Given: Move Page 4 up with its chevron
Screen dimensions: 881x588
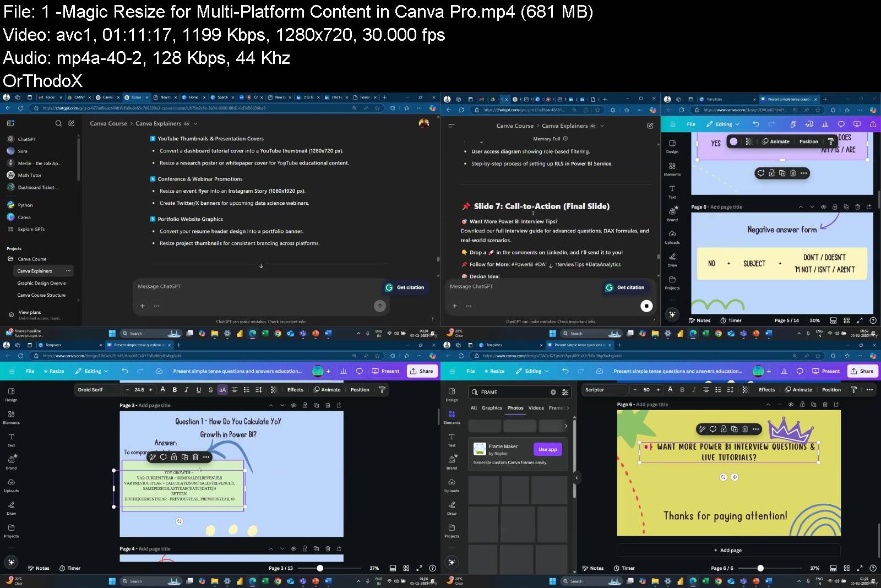Looking at the screenshot, I should pyautogui.click(x=270, y=549).
